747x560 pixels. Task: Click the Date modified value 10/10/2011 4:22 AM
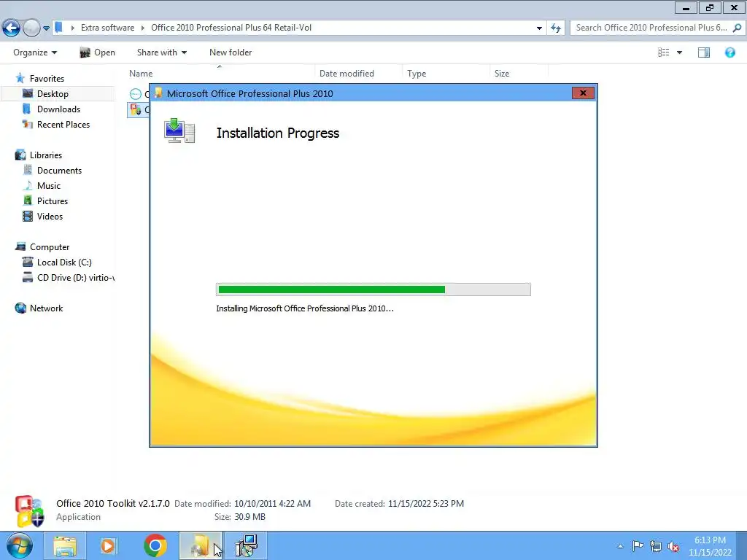coord(272,503)
